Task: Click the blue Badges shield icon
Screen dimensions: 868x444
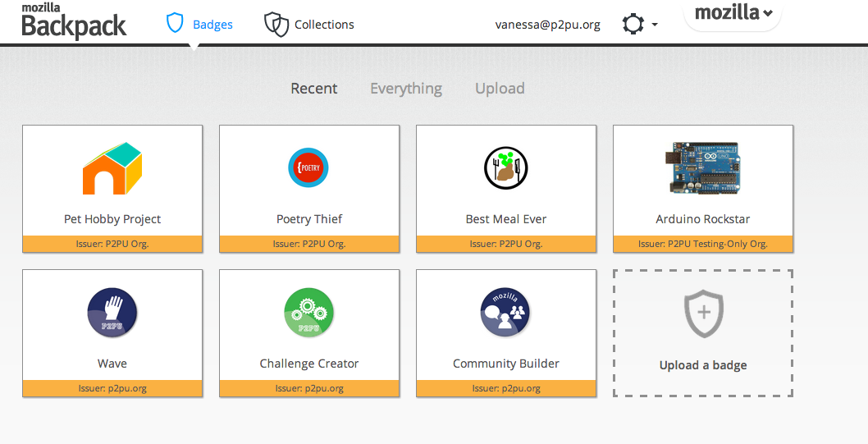Action: [x=175, y=23]
